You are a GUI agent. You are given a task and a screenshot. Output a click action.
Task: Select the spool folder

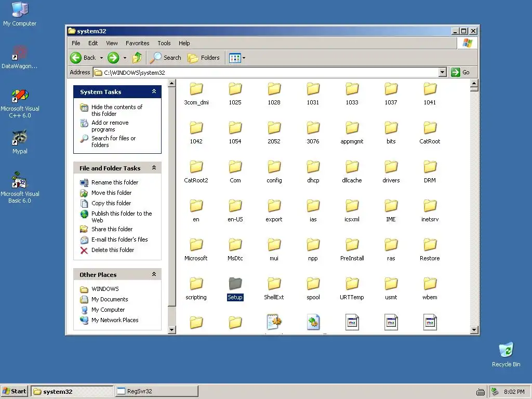(313, 289)
